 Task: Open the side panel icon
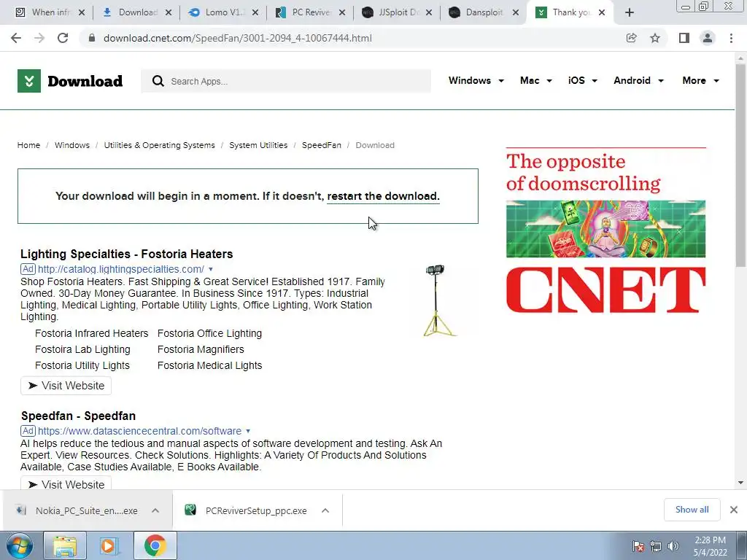coord(684,38)
